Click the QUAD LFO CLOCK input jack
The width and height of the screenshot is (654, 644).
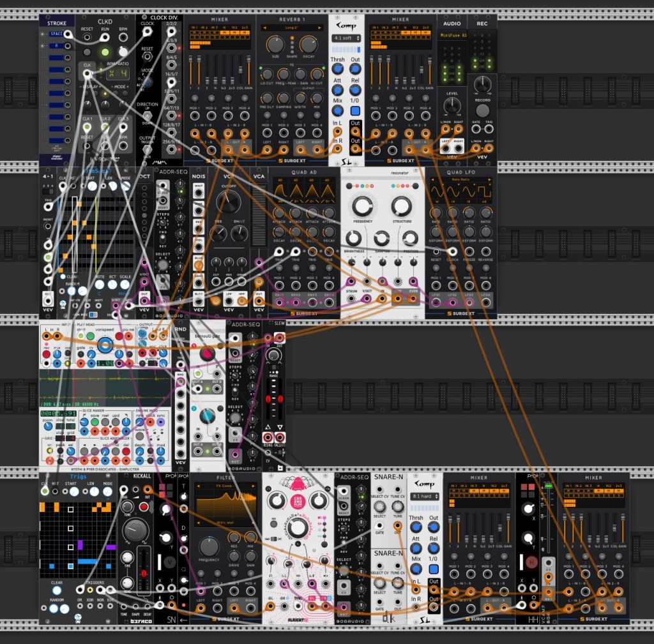pyautogui.click(x=452, y=251)
